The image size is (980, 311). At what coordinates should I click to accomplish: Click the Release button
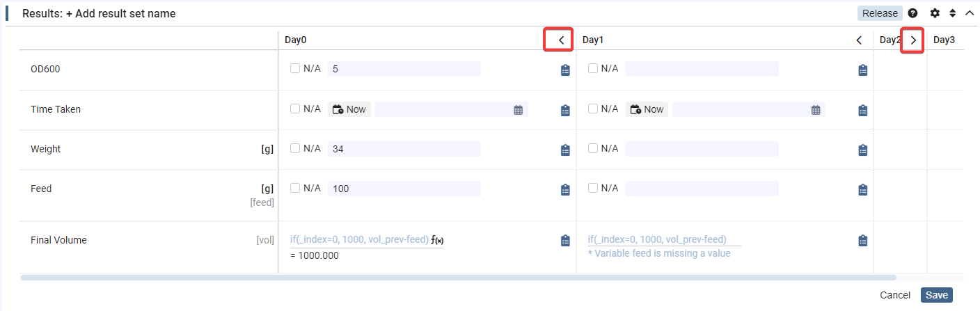tap(880, 13)
